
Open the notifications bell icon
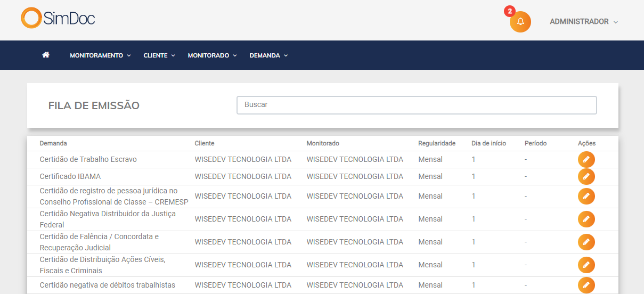pyautogui.click(x=520, y=22)
